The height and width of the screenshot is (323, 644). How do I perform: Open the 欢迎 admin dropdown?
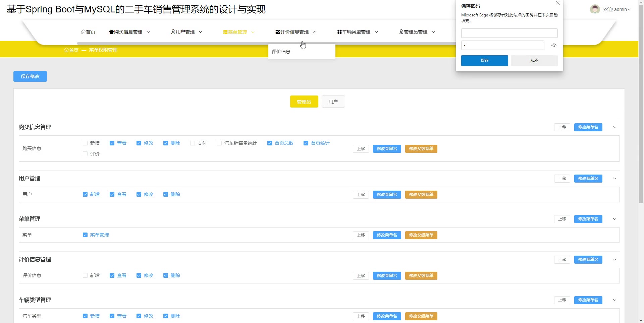[617, 9]
